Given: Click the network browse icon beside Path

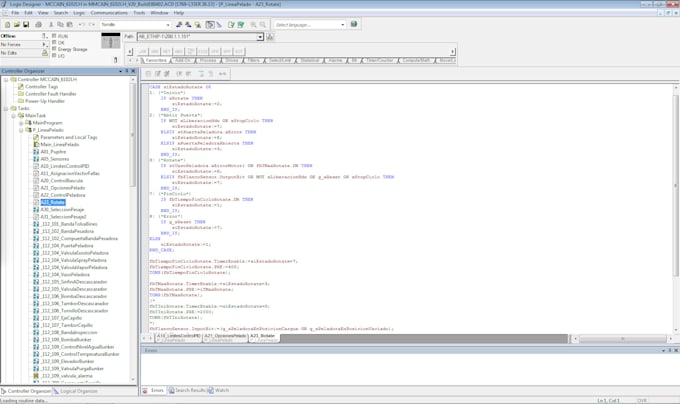Looking at the screenshot, I should 271,37.
